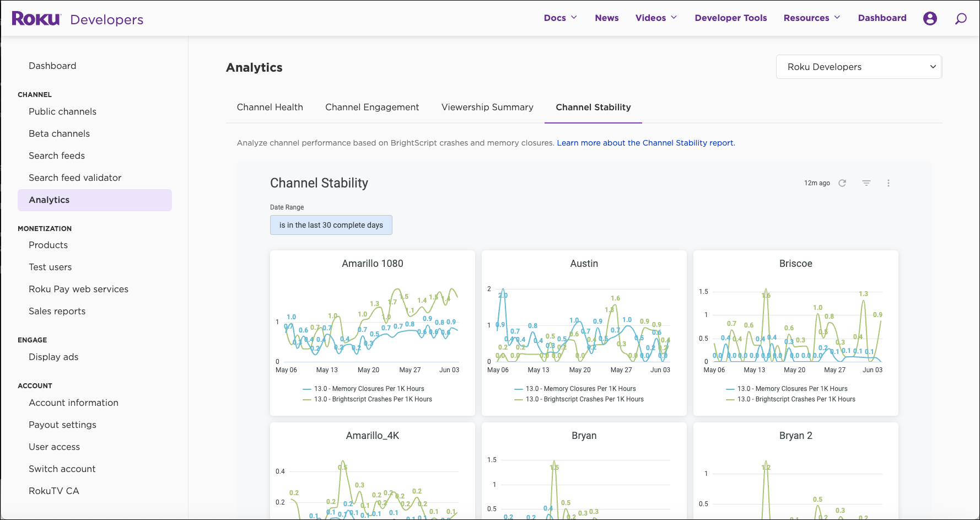Switch to the Channel Engagement tab
Viewport: 980px width, 520px height.
[372, 107]
